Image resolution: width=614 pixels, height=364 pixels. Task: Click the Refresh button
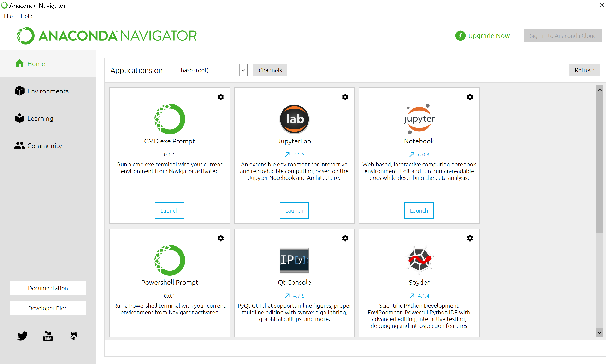[x=584, y=70]
